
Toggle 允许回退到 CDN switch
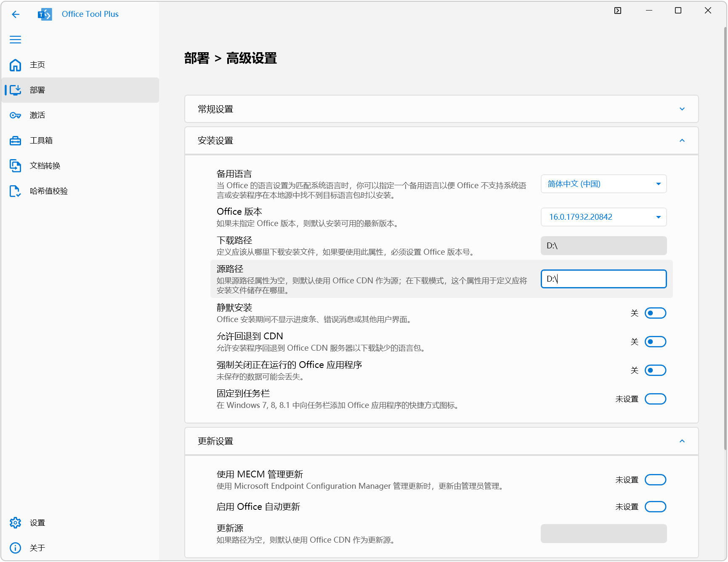pos(656,342)
